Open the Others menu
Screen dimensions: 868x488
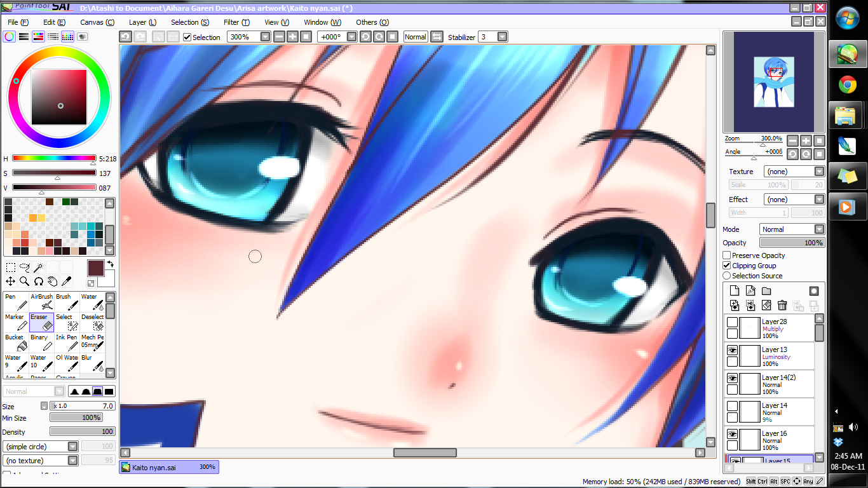[x=372, y=22]
